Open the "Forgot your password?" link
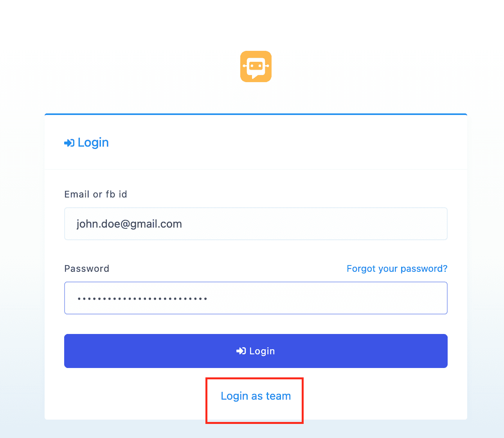The image size is (504, 438). [x=397, y=269]
